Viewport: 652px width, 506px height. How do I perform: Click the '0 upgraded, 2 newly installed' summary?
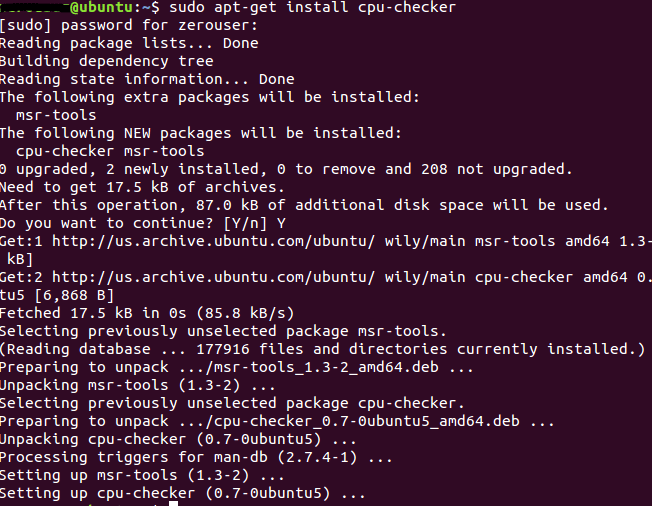tap(286, 169)
